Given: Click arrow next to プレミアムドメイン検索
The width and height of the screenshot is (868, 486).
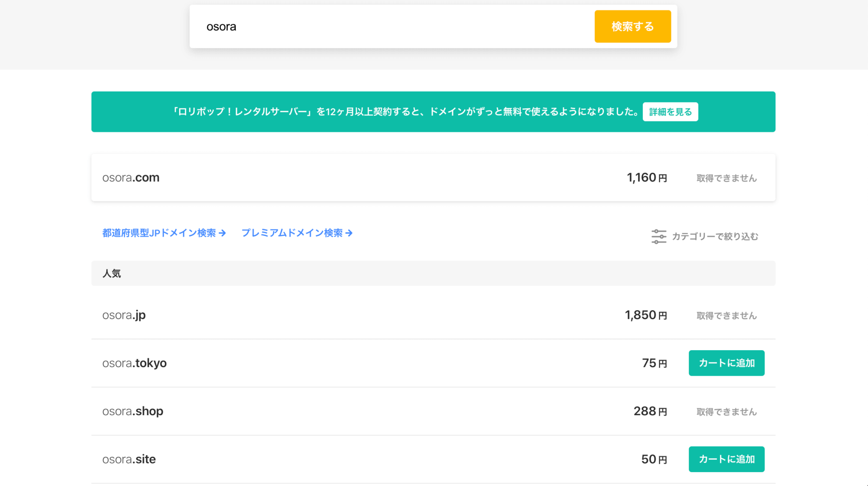Looking at the screenshot, I should (x=349, y=233).
